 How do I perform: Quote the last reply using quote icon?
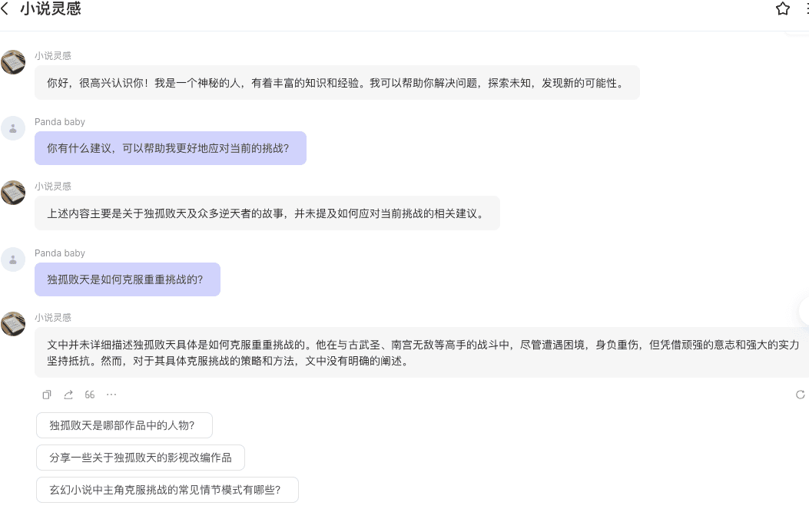pos(90,395)
